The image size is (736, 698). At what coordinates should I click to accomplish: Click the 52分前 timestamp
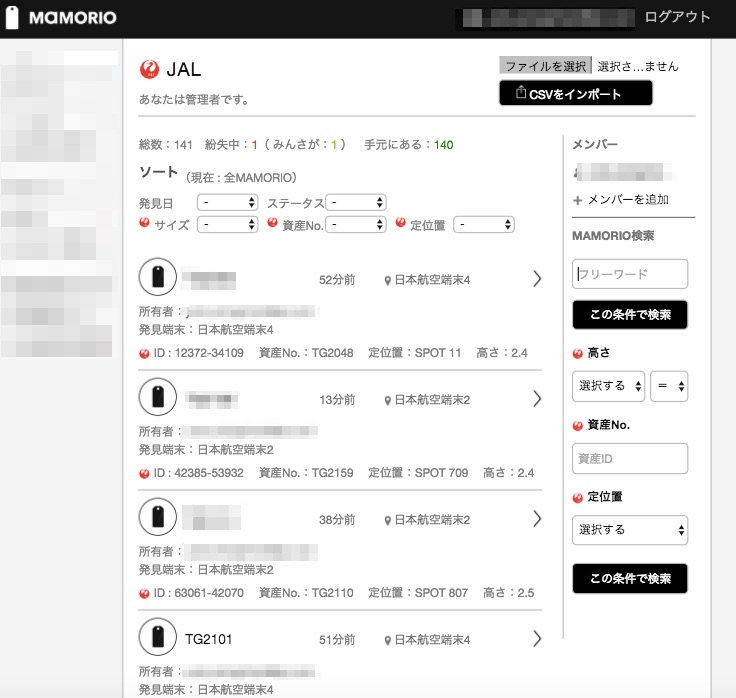point(337,280)
